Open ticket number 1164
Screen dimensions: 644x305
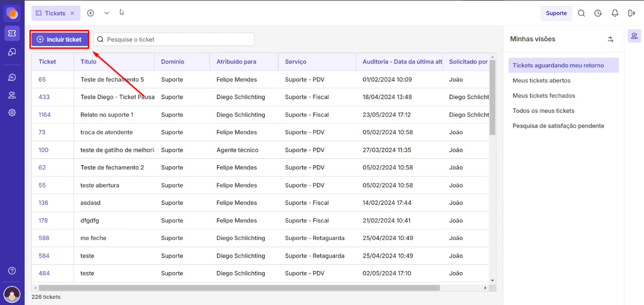pos(45,115)
